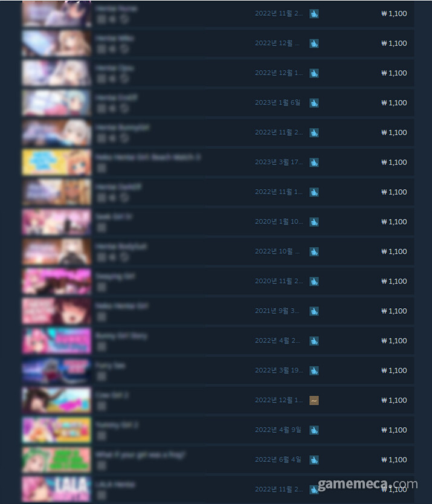
Task: Click thumbs-up icon beside 2022년 4월 9일
Action: (314, 430)
